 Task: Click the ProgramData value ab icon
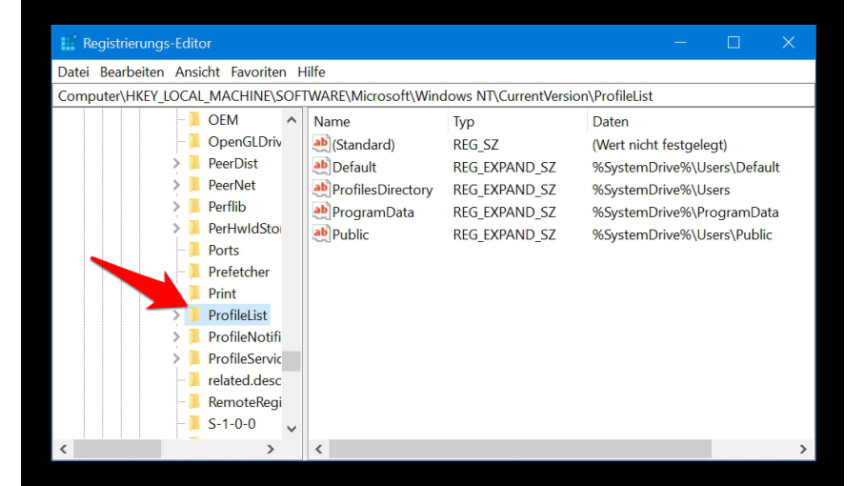point(321,212)
